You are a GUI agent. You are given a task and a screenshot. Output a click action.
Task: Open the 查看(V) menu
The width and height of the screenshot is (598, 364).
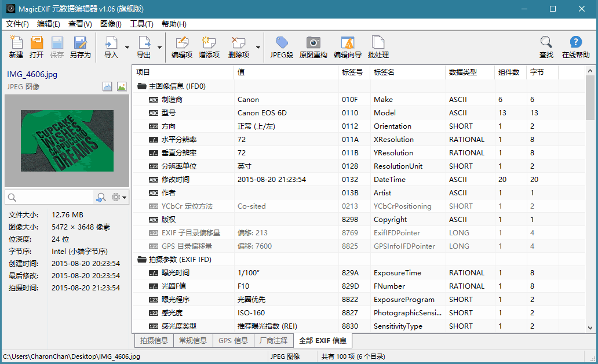coord(80,24)
